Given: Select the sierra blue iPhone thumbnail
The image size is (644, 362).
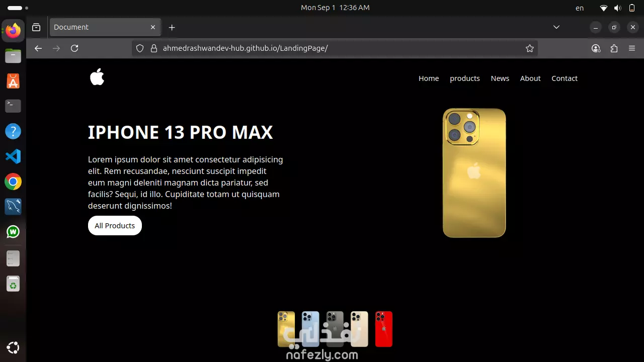Looking at the screenshot, I should (x=310, y=329).
